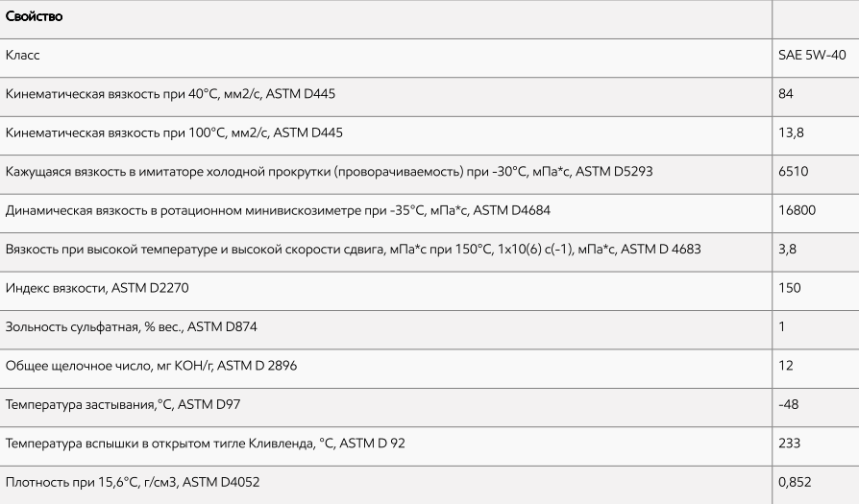The image size is (859, 504).
Task: Select the value 6510 cell
Action: coord(793,172)
